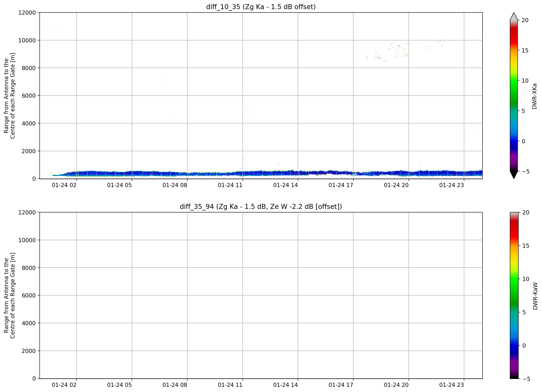Viewport: 542px width, 392px height.
Task: Click "6000" on the diff_10_35 y-axis
Action: click(x=29, y=96)
